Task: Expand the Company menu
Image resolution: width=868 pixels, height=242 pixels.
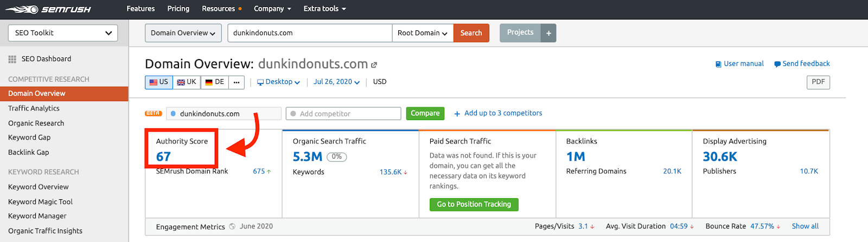Action: point(272,9)
